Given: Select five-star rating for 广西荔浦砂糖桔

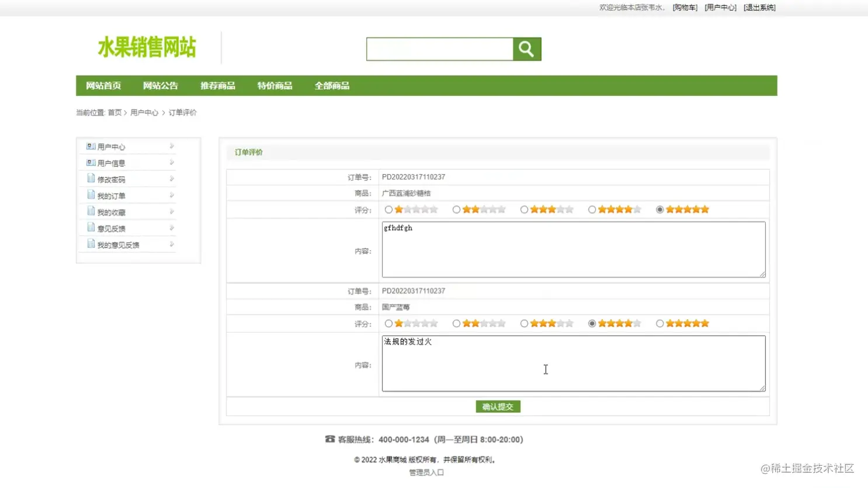Looking at the screenshot, I should tap(659, 210).
